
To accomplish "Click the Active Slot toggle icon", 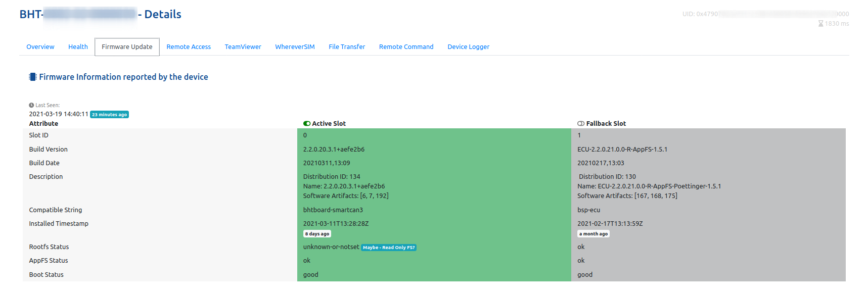I will click(x=307, y=123).
